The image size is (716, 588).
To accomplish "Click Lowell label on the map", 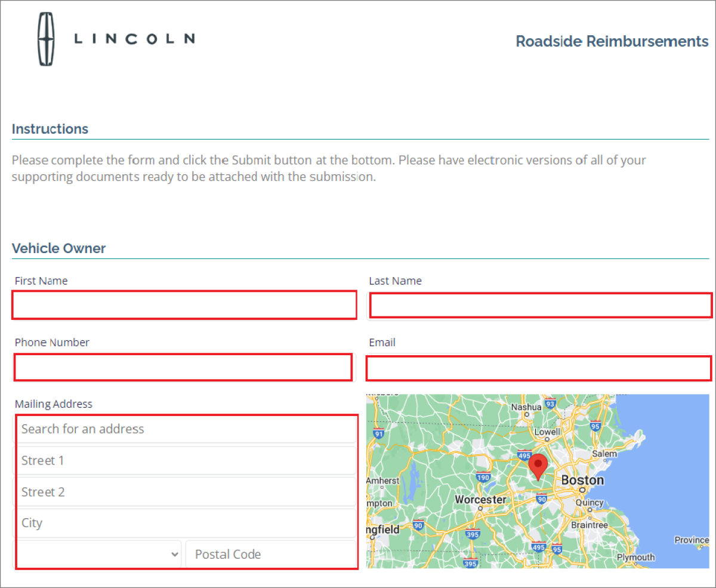I will tap(547, 432).
